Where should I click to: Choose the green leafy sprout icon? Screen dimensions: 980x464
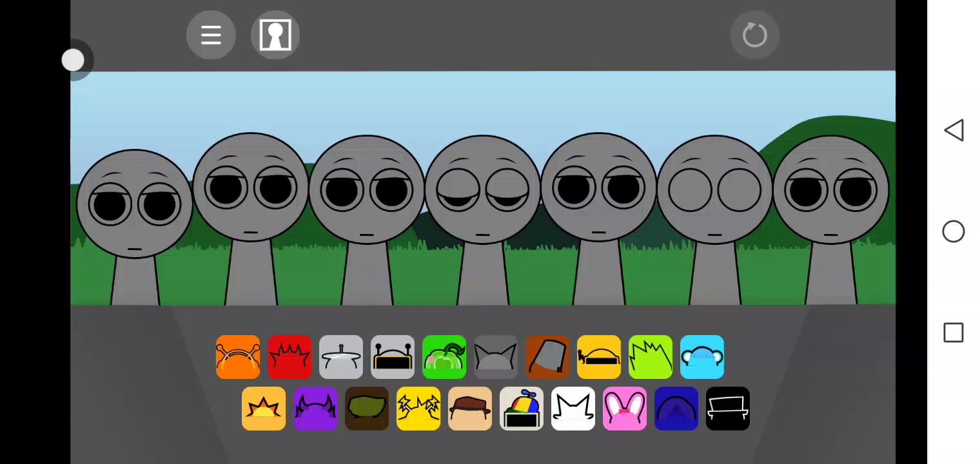tap(444, 357)
